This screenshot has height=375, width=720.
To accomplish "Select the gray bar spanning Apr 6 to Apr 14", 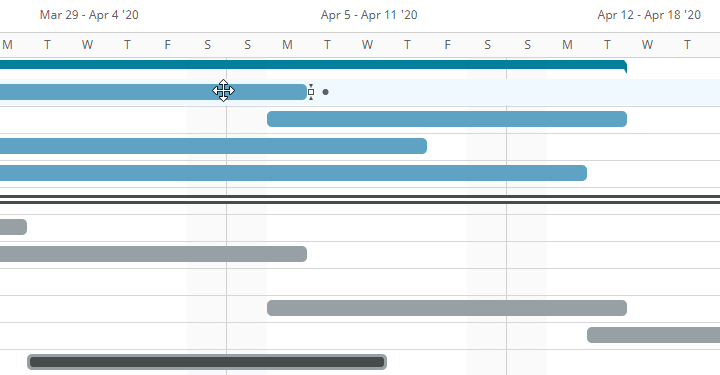I will (447, 308).
